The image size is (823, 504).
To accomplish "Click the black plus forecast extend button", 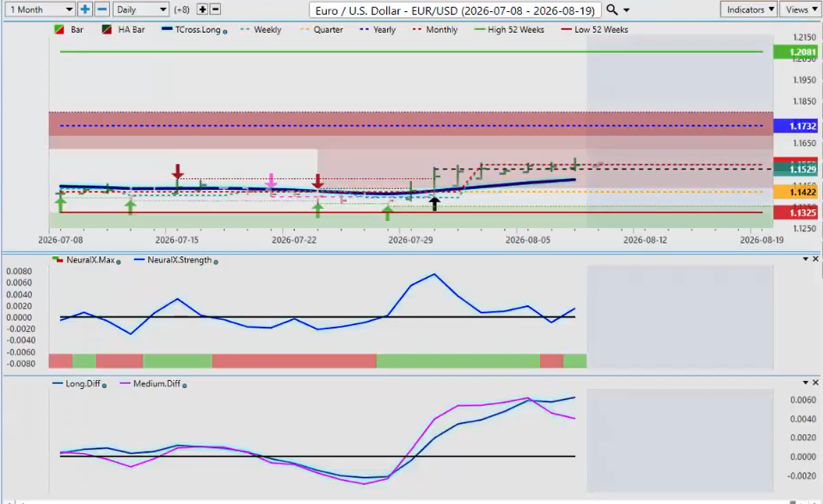I will (202, 9).
